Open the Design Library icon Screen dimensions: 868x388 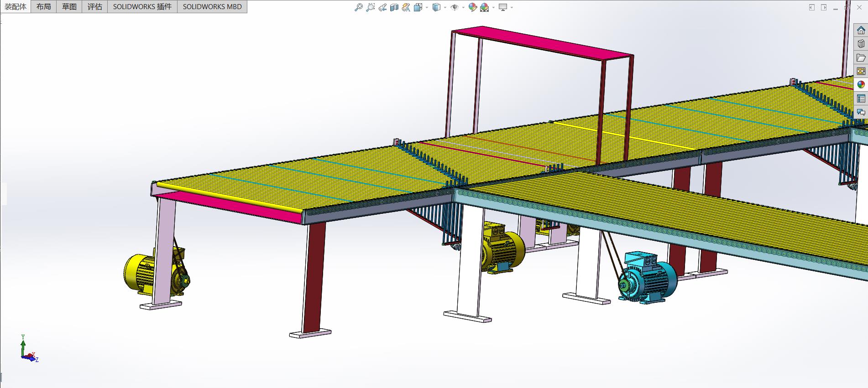861,44
